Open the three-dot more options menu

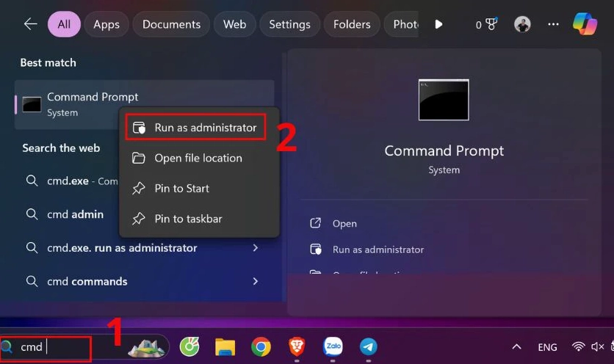click(x=553, y=24)
